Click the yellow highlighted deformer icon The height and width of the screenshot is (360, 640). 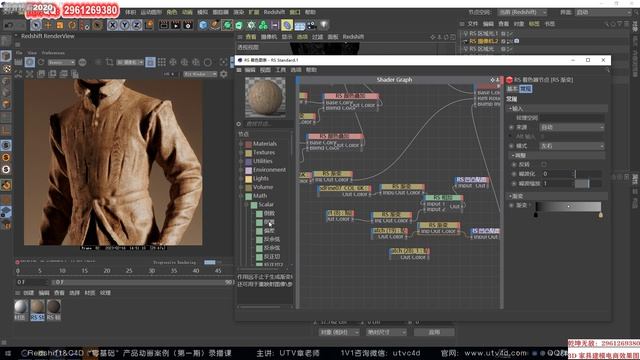tap(287, 25)
